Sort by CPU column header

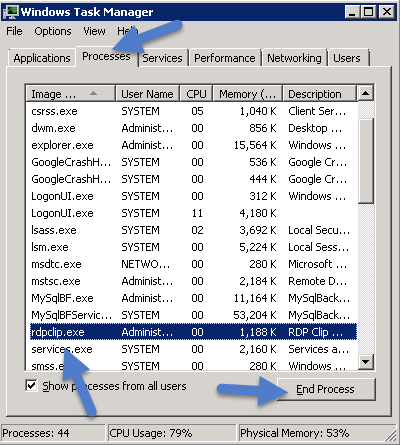coord(196,94)
